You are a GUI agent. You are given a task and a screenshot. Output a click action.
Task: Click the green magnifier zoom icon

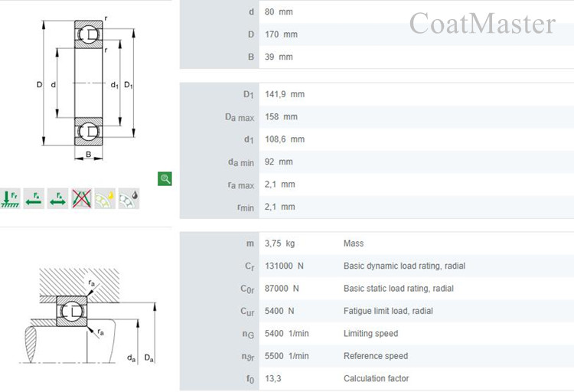[165, 178]
